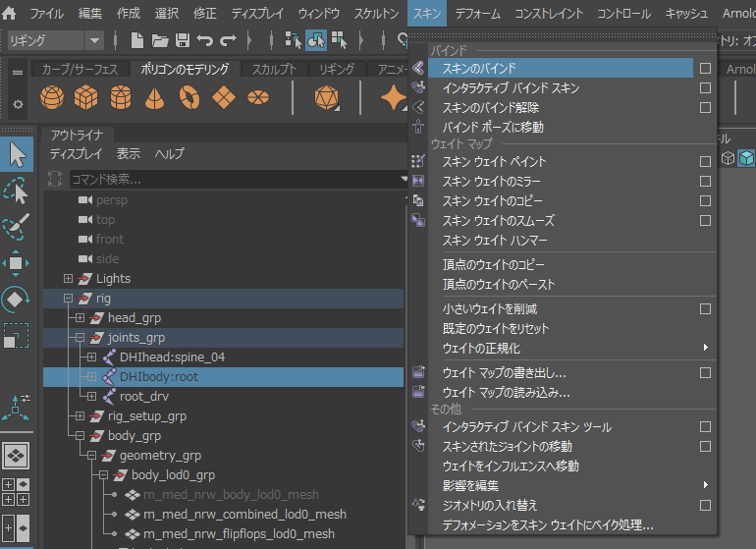Open the option box for スキンのバインド
This screenshot has width=756, height=549.
click(705, 69)
